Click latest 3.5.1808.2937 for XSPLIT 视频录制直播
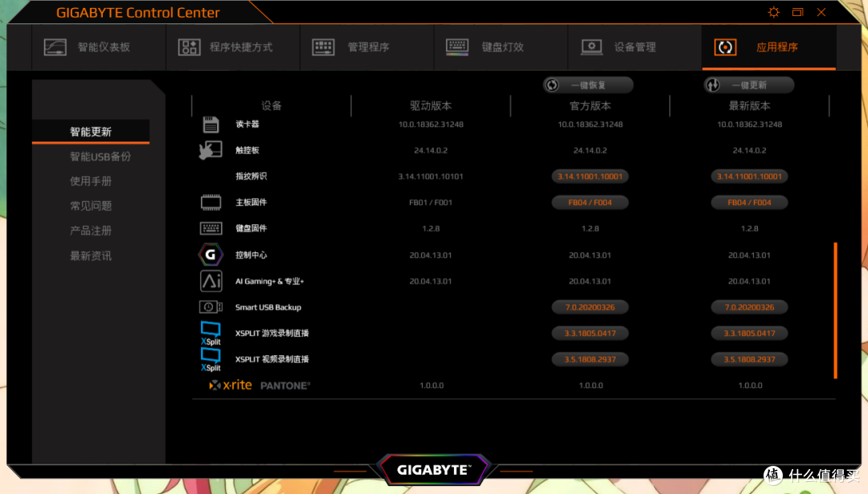Screen dimensions: 868x494 pyautogui.click(x=750, y=359)
